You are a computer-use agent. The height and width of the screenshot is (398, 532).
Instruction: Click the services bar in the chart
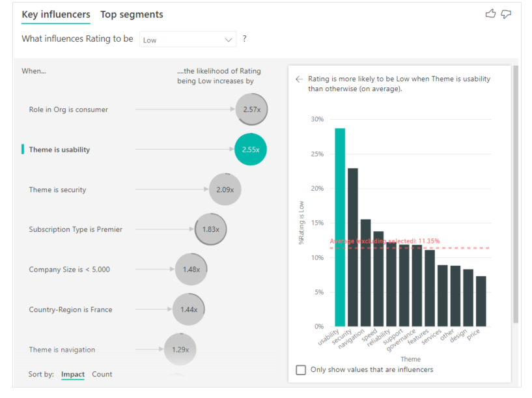tap(443, 296)
